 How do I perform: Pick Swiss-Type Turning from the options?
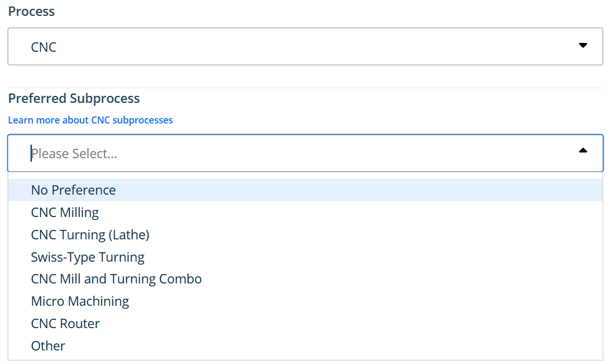88,257
